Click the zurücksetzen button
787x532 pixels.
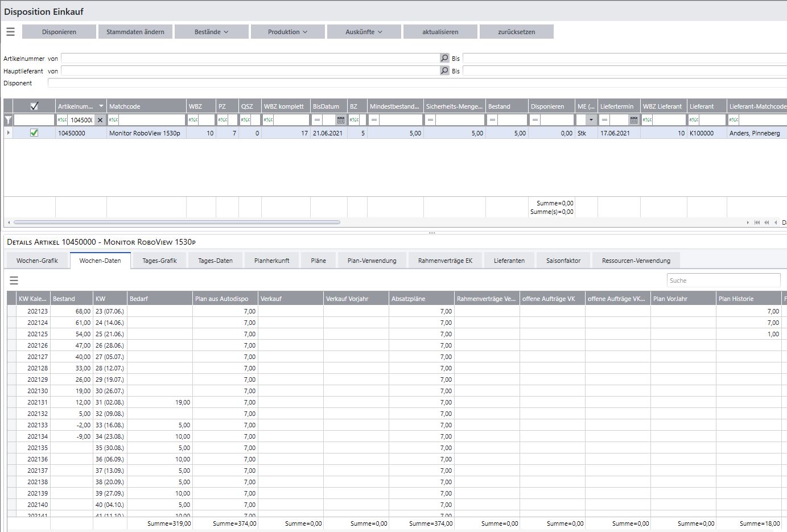(x=516, y=32)
